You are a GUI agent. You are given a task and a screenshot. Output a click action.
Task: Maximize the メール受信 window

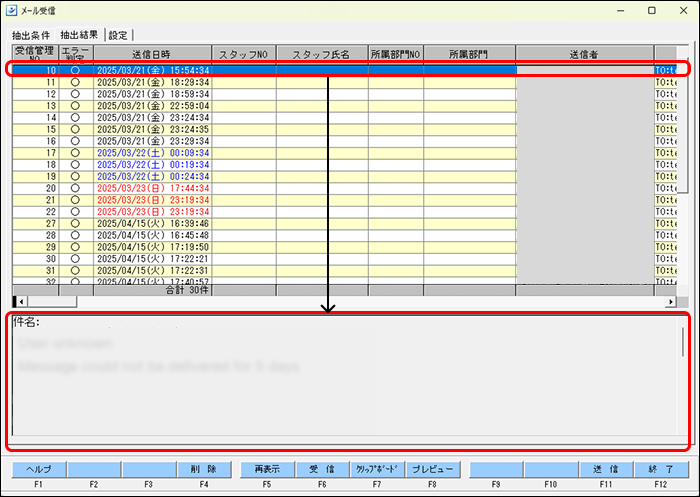point(652,10)
